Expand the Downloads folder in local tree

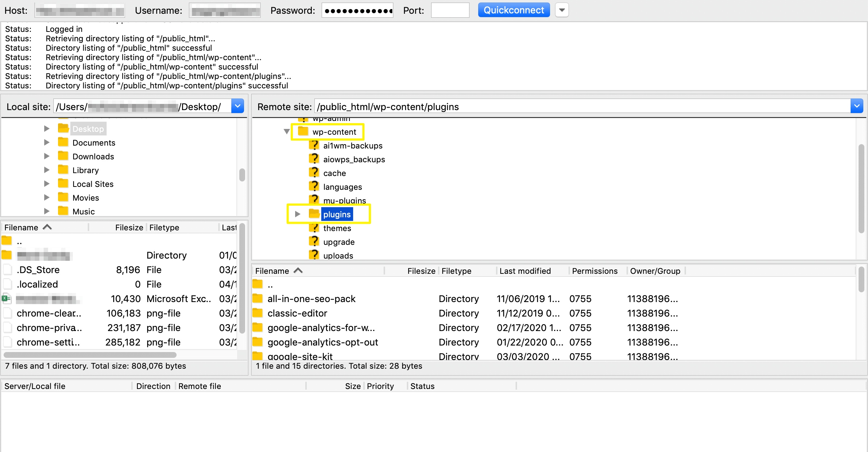coord(46,156)
